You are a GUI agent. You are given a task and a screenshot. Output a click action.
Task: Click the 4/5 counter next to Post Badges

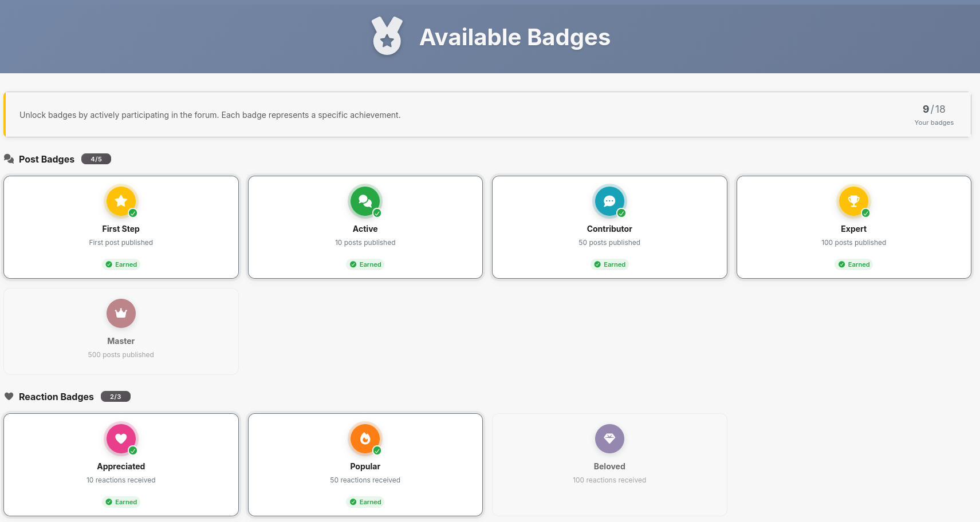[x=96, y=159]
